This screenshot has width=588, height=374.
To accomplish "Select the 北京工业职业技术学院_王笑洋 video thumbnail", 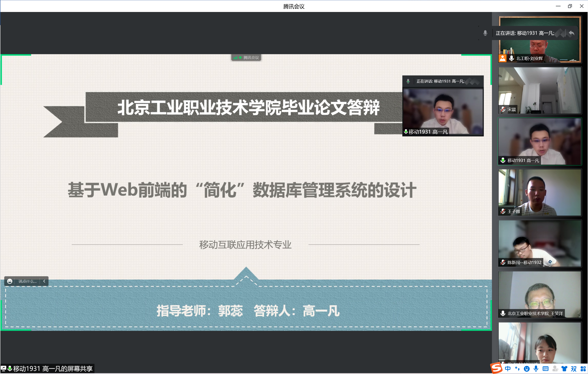I will 540,295.
